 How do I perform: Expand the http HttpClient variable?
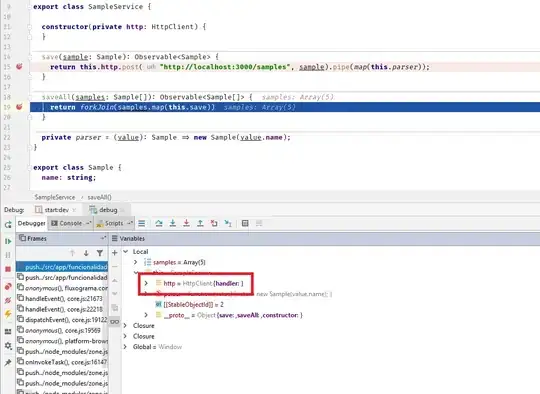click(146, 283)
